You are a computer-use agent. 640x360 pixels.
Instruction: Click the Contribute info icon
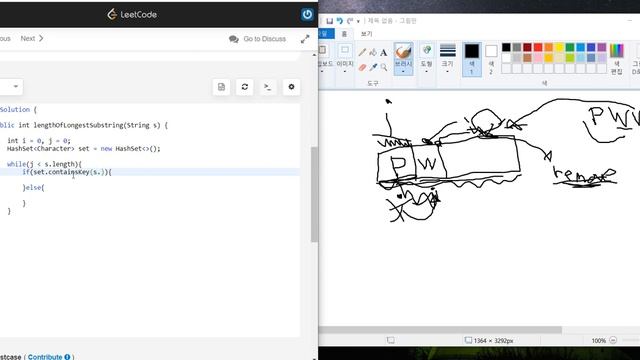[67, 357]
